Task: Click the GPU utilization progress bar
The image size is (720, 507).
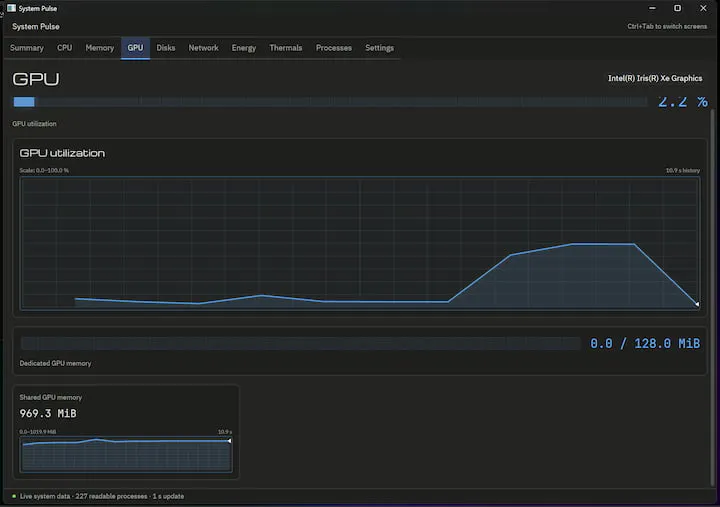Action: click(x=330, y=102)
